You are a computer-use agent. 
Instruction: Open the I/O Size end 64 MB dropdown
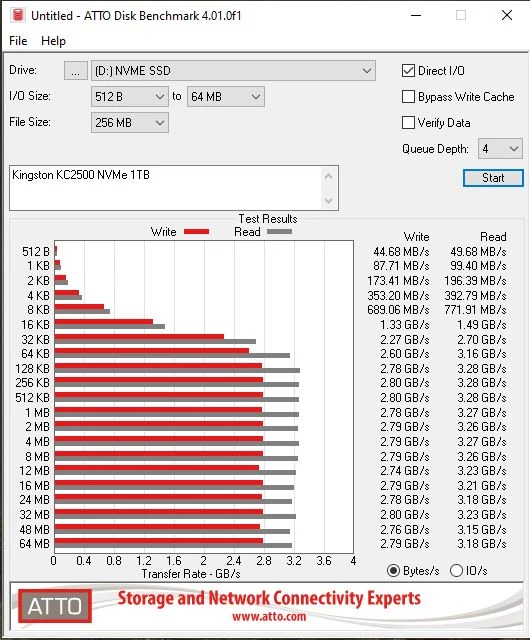click(225, 97)
